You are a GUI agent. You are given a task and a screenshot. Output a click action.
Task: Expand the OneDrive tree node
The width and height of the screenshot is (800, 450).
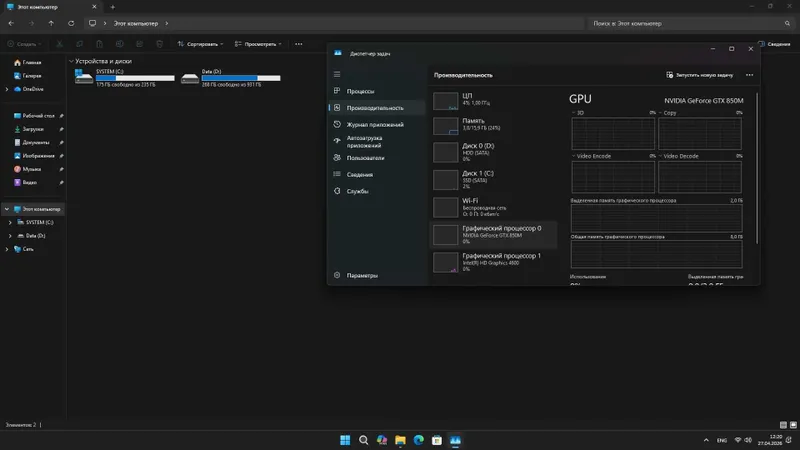7,89
